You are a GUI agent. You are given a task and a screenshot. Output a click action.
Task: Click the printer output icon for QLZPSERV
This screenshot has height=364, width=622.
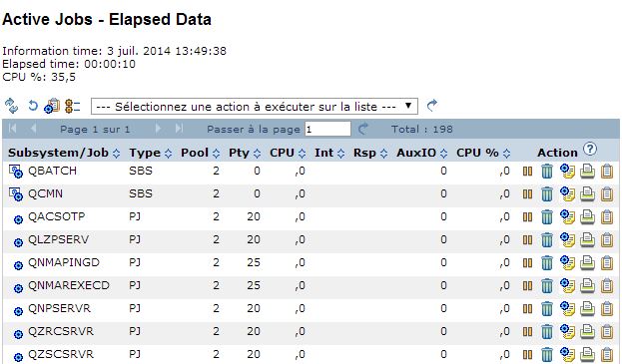click(587, 239)
